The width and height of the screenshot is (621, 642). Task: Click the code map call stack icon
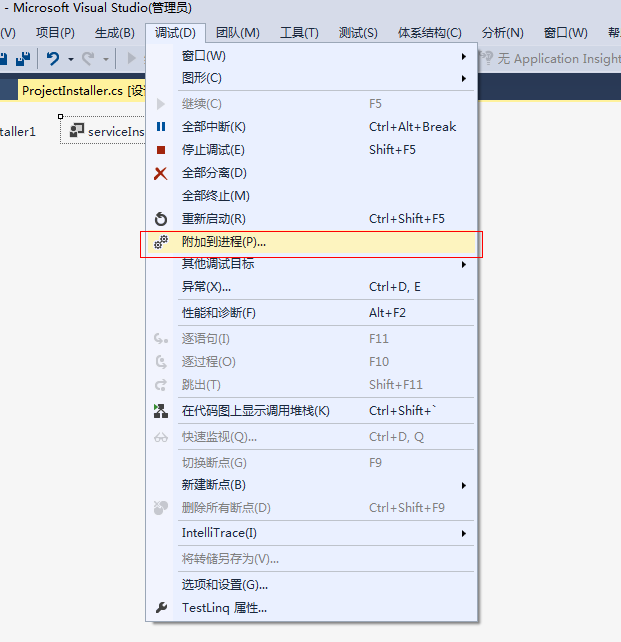161,411
